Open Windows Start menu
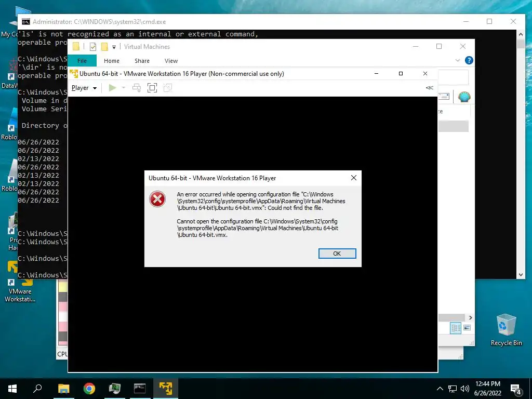Image resolution: width=532 pixels, height=399 pixels. [12, 389]
